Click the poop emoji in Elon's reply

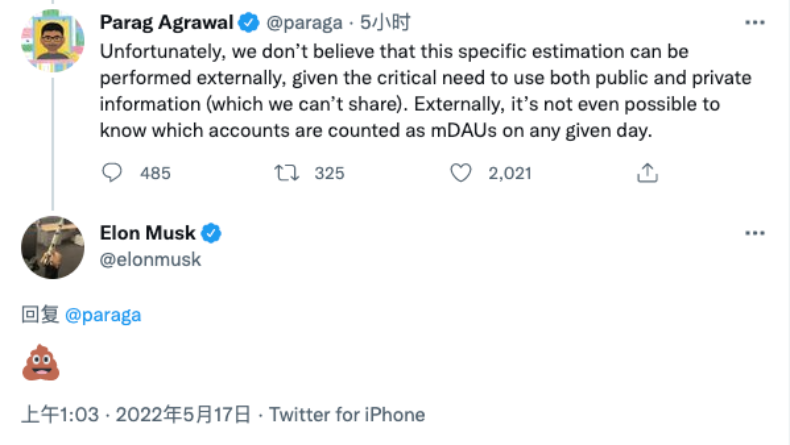pyautogui.click(x=41, y=362)
